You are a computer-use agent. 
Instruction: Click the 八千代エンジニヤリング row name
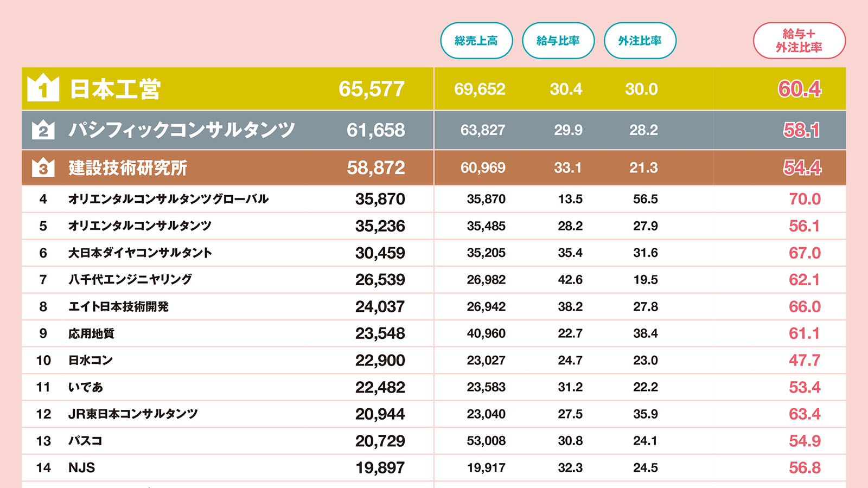point(130,280)
